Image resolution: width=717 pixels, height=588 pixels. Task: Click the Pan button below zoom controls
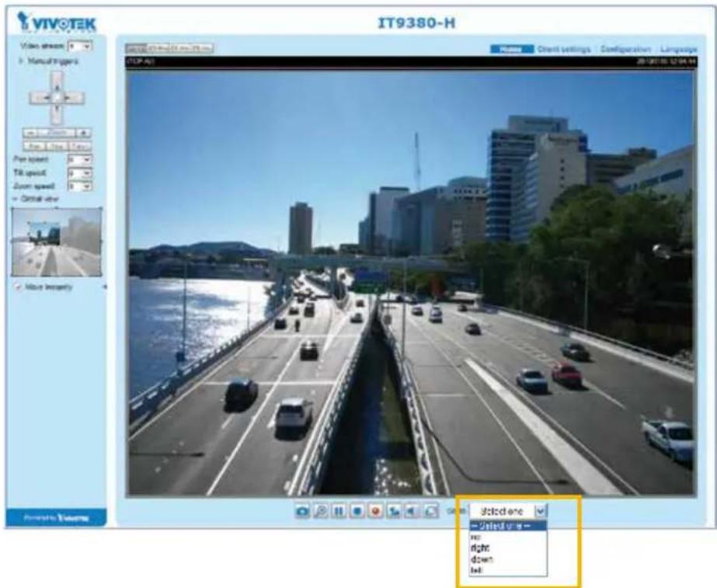coord(34,146)
